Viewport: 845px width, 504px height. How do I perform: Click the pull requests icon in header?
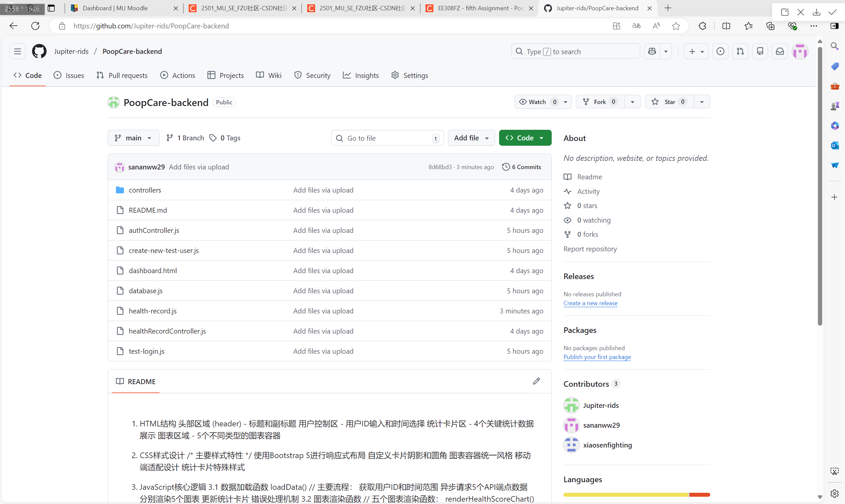tap(740, 51)
